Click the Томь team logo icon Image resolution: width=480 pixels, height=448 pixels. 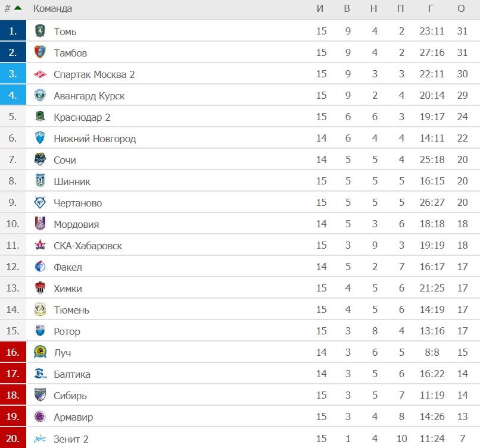40,31
